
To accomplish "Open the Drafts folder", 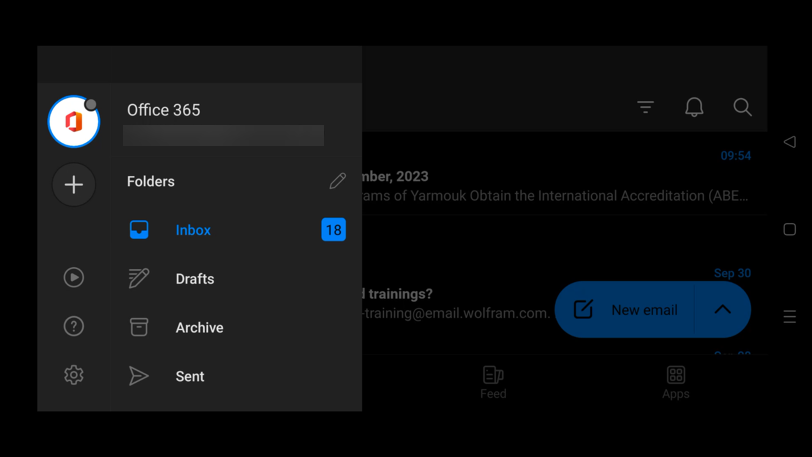I will (x=236, y=278).
